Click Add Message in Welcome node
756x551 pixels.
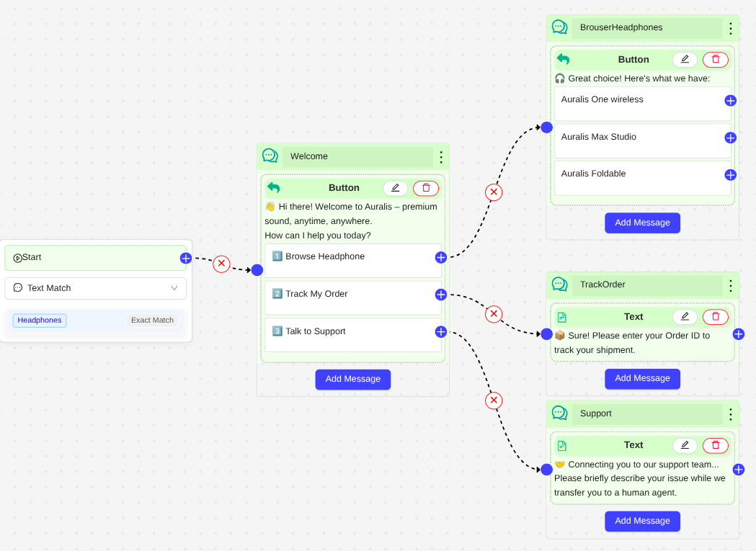tap(352, 380)
